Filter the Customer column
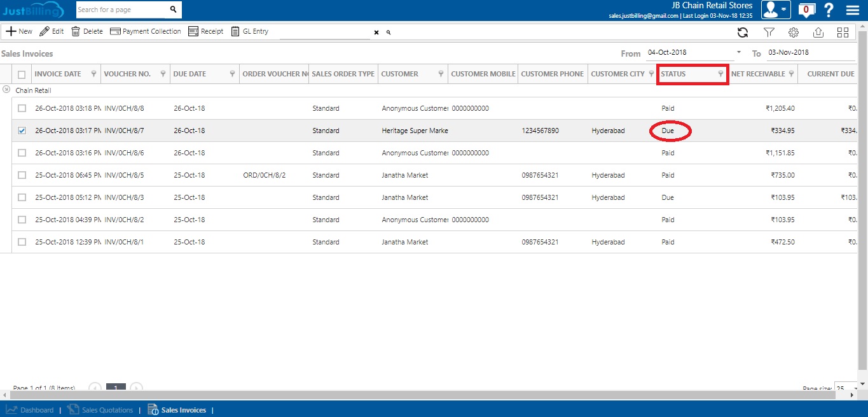The height and width of the screenshot is (417, 868). 441,74
